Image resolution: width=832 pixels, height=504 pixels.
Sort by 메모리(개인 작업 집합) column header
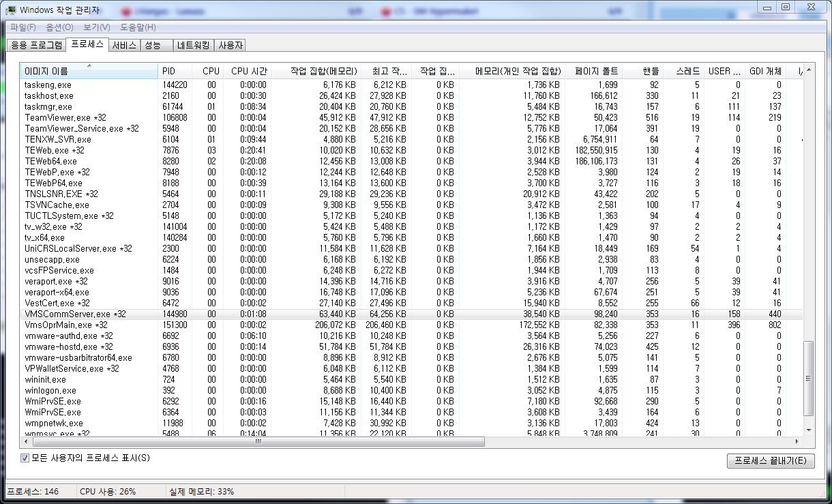coord(511,72)
